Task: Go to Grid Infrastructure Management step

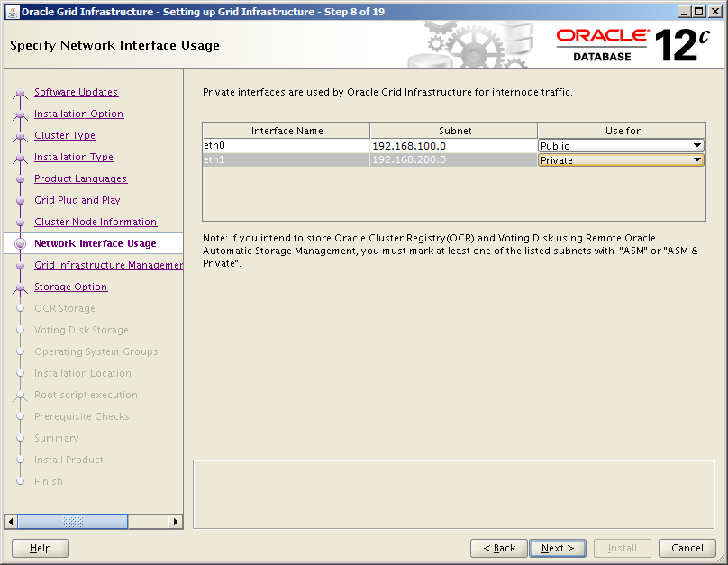Action: 108,265
